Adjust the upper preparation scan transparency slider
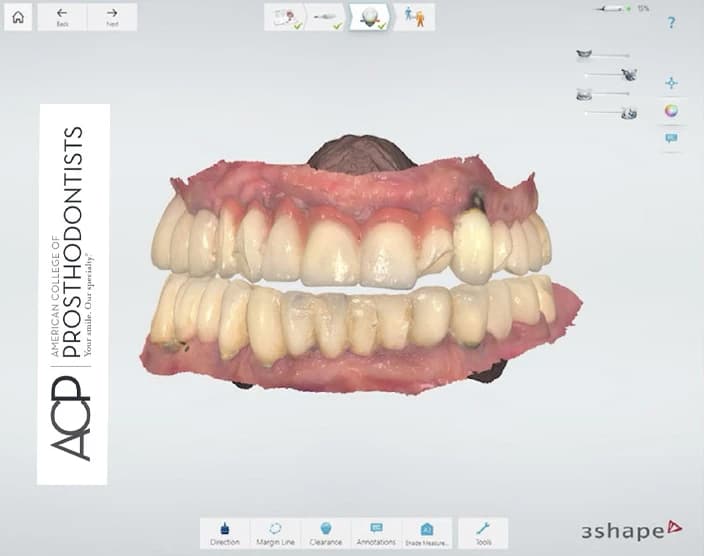Screen dimensions: 704x556 pos(603,75)
